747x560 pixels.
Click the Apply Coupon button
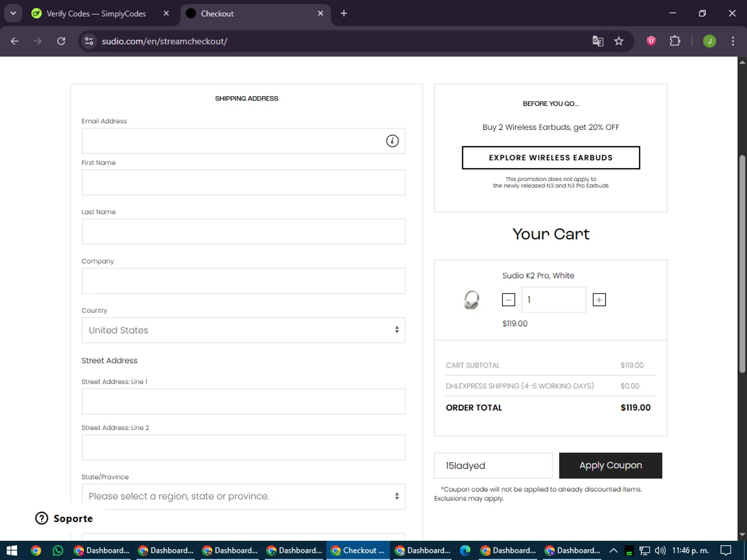click(x=611, y=465)
